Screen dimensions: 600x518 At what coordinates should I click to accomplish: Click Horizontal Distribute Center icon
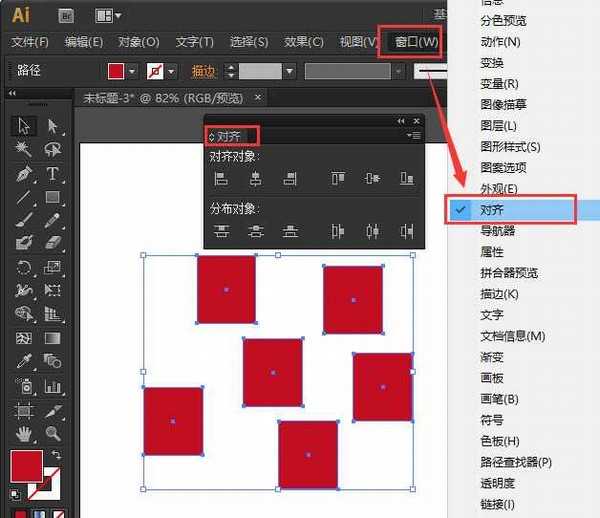click(372, 231)
